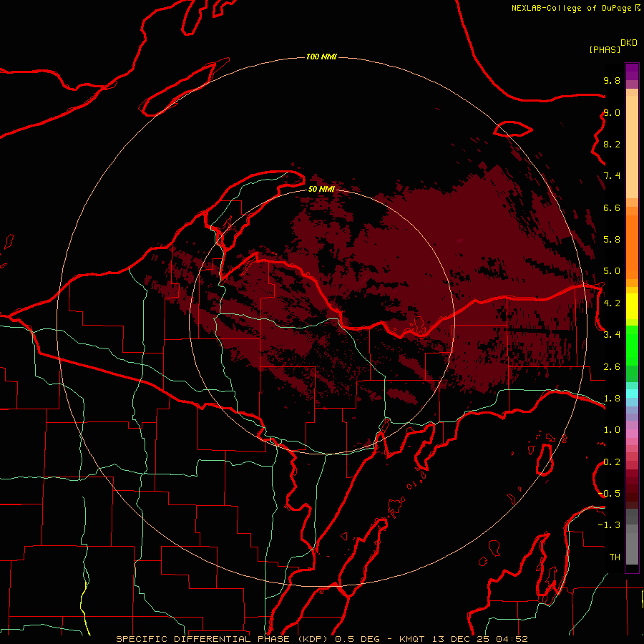
Task: Click the DKD legend title
Action: point(629,43)
